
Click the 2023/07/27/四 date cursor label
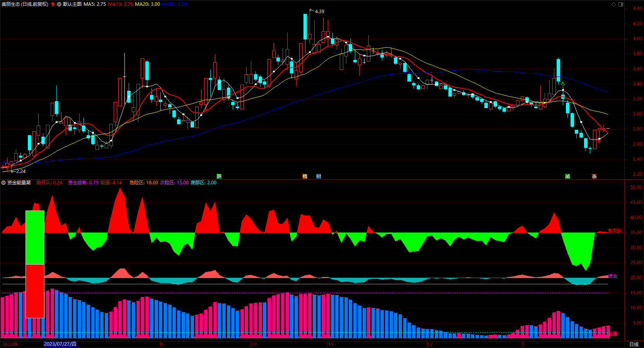click(x=60, y=344)
